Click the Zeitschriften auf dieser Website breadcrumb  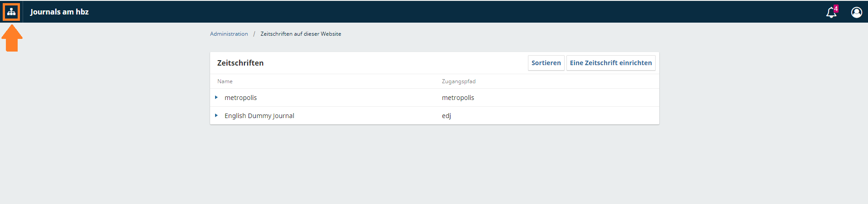(301, 34)
